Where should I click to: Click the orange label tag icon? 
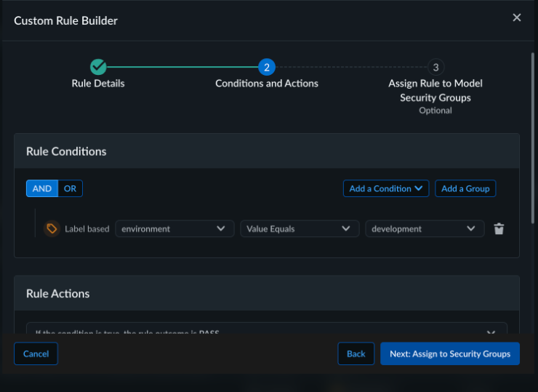coord(52,228)
